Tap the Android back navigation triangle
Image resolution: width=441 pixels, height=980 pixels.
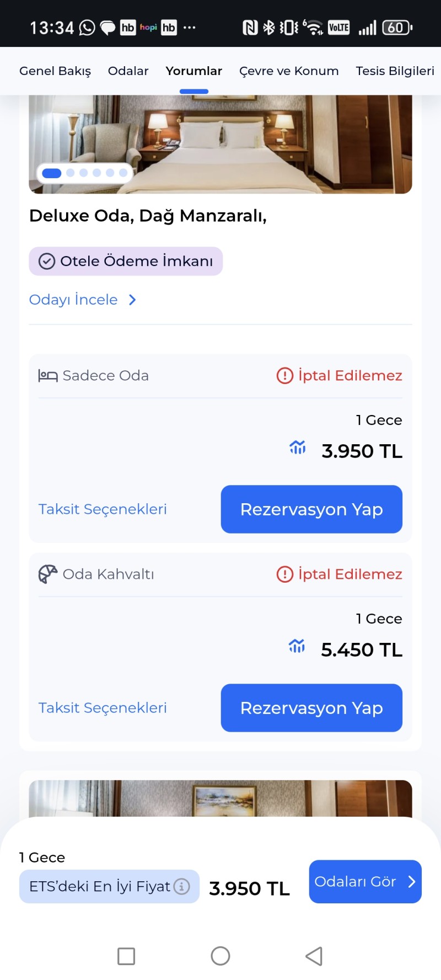click(314, 956)
